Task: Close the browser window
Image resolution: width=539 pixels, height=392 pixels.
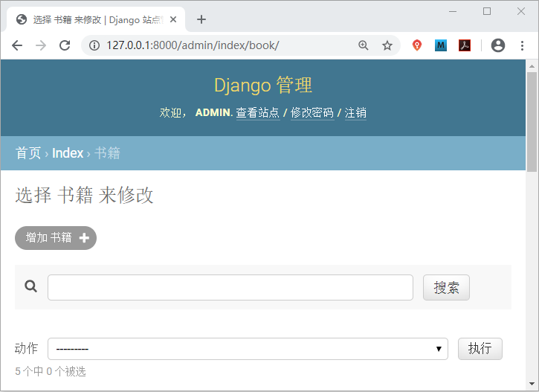Action: pos(520,11)
